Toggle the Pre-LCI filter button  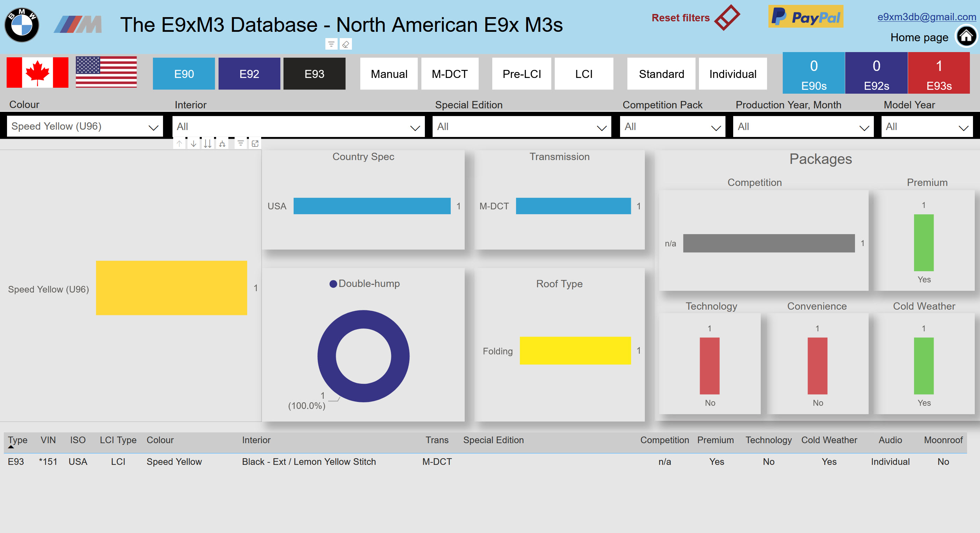pyautogui.click(x=522, y=74)
